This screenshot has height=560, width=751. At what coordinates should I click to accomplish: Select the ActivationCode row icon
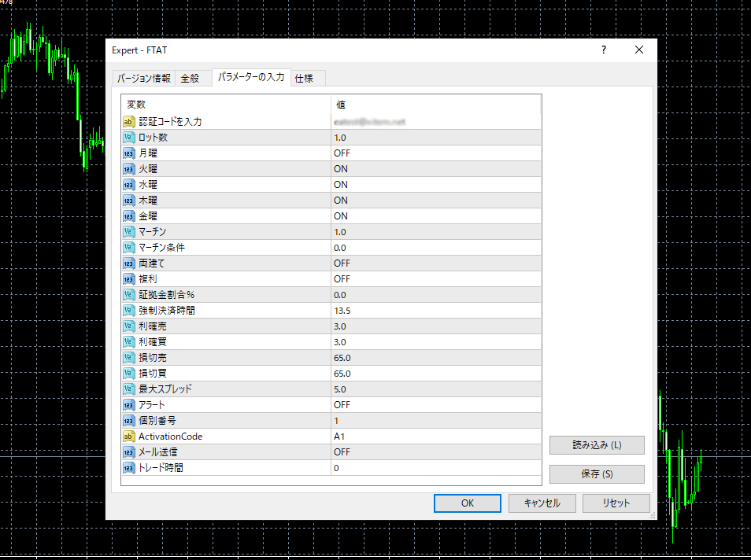[x=129, y=437]
